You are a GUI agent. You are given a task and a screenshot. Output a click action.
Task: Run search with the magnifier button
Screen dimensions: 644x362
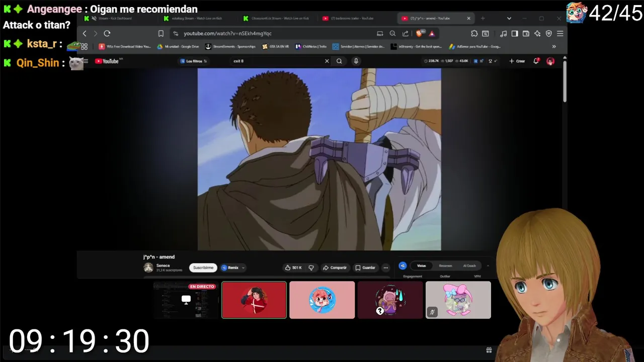click(x=339, y=61)
